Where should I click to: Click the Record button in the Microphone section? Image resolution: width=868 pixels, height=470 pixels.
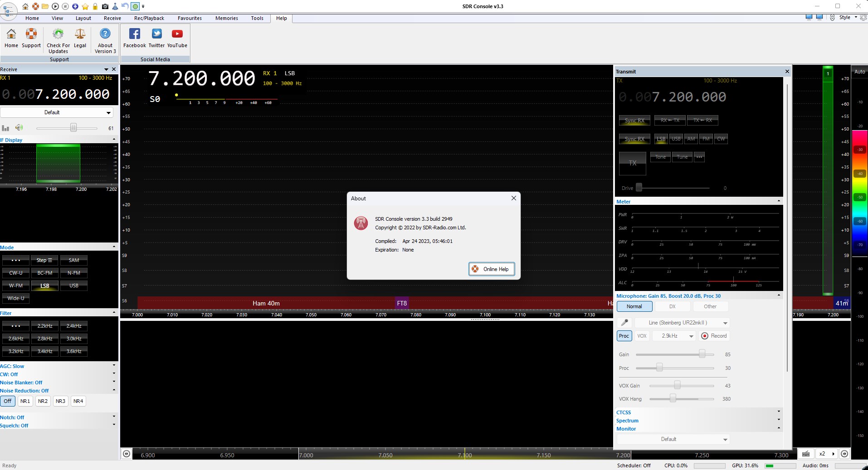click(714, 336)
